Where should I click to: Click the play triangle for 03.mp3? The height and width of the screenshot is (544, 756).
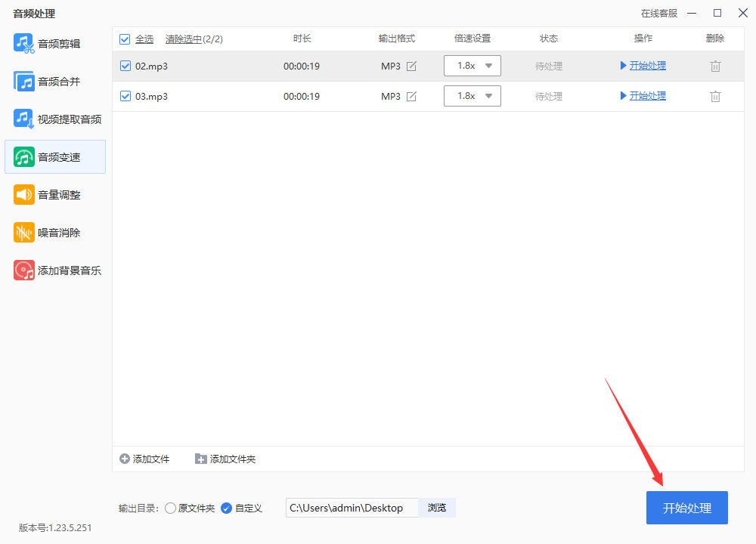point(623,96)
